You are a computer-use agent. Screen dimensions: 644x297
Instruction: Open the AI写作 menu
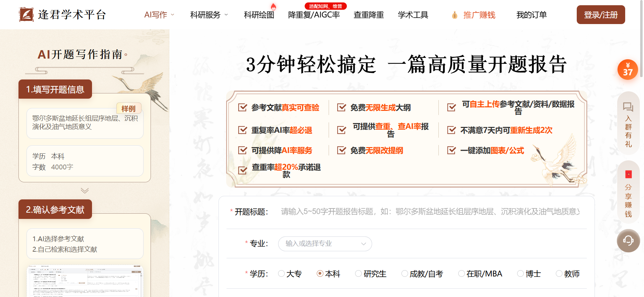tap(156, 15)
